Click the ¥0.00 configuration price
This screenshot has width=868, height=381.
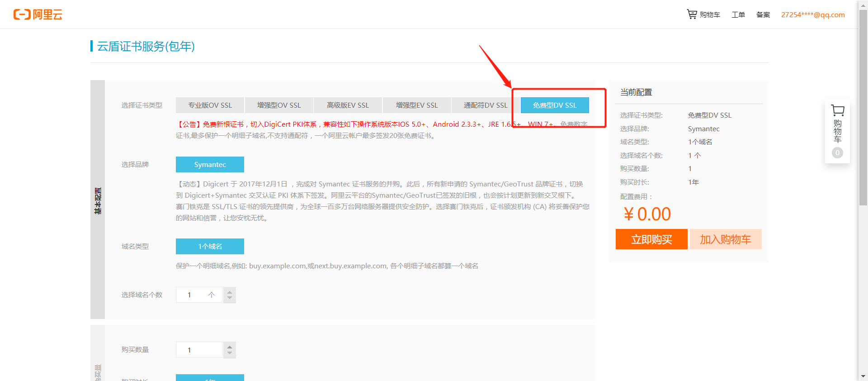coord(647,214)
